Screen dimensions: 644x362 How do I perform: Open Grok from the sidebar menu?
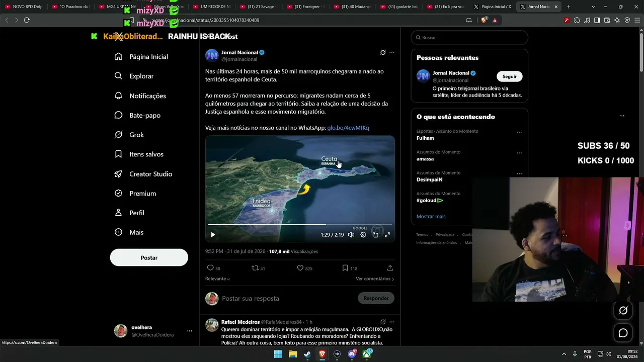point(129,135)
